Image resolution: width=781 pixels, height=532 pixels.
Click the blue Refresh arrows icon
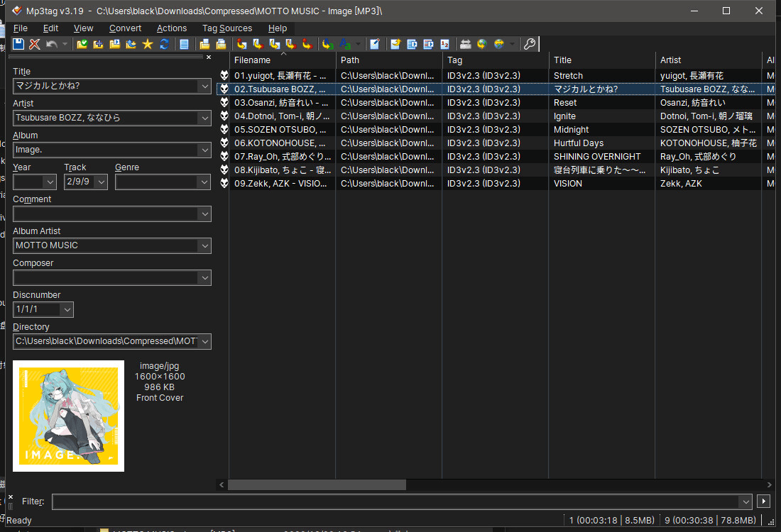click(164, 44)
